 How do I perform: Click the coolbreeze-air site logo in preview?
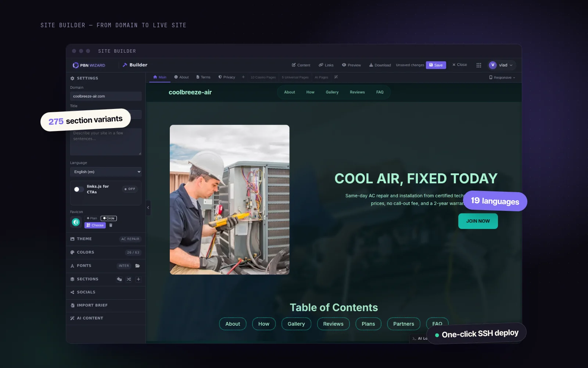pos(190,92)
